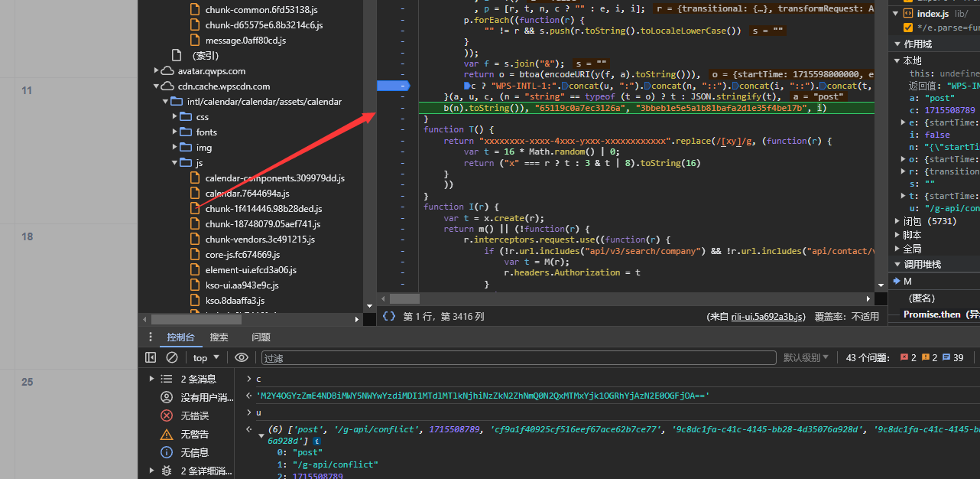Open the rili-ui.5a692a3b.js source link
Screen dimensions: 980x479
(x=767, y=316)
